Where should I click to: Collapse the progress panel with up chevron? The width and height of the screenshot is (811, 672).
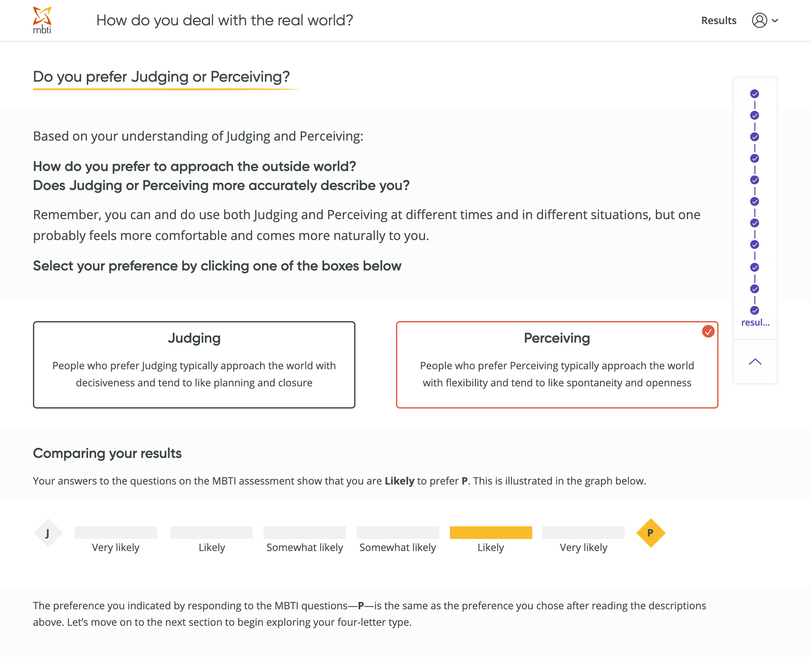coord(755,362)
